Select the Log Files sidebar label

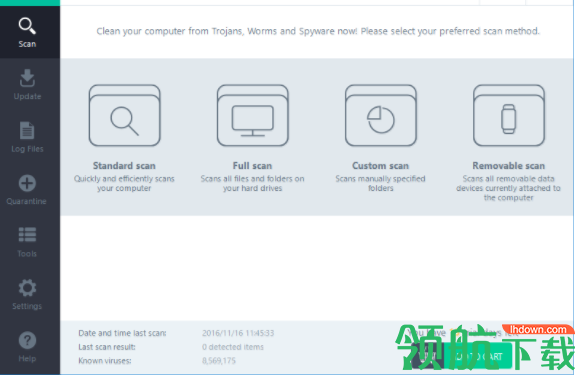27,149
